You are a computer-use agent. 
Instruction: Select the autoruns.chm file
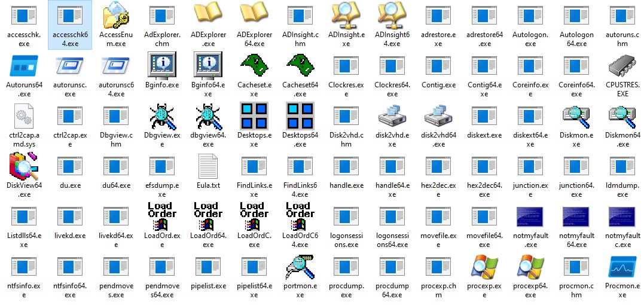point(622,25)
